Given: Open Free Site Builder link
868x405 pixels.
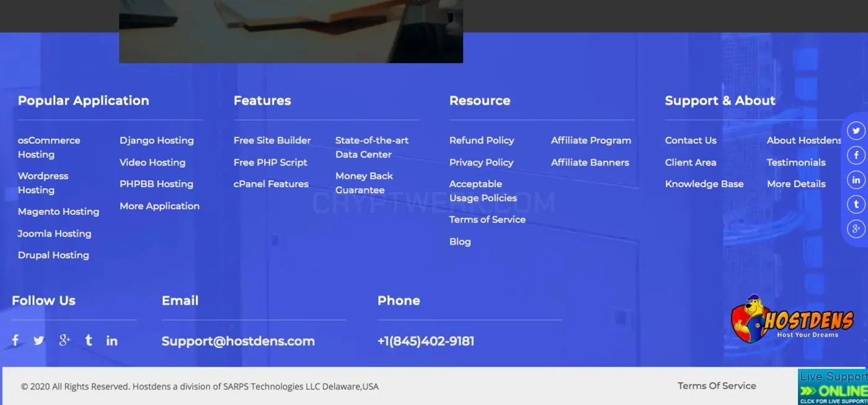Looking at the screenshot, I should 272,141.
